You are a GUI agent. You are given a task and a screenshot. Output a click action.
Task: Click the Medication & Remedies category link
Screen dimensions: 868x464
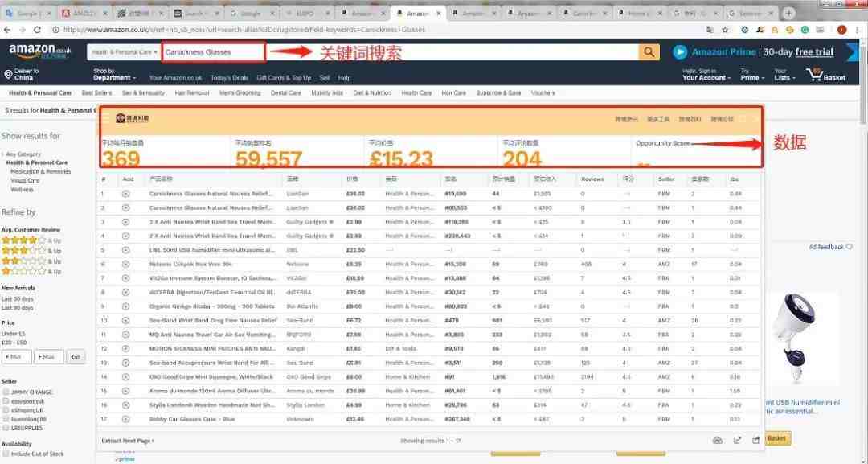click(x=41, y=171)
